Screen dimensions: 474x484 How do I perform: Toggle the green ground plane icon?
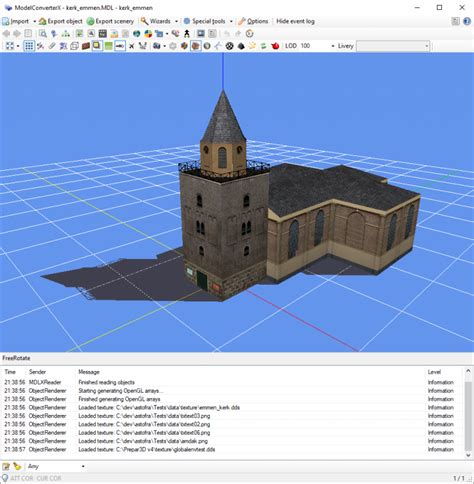click(x=108, y=46)
